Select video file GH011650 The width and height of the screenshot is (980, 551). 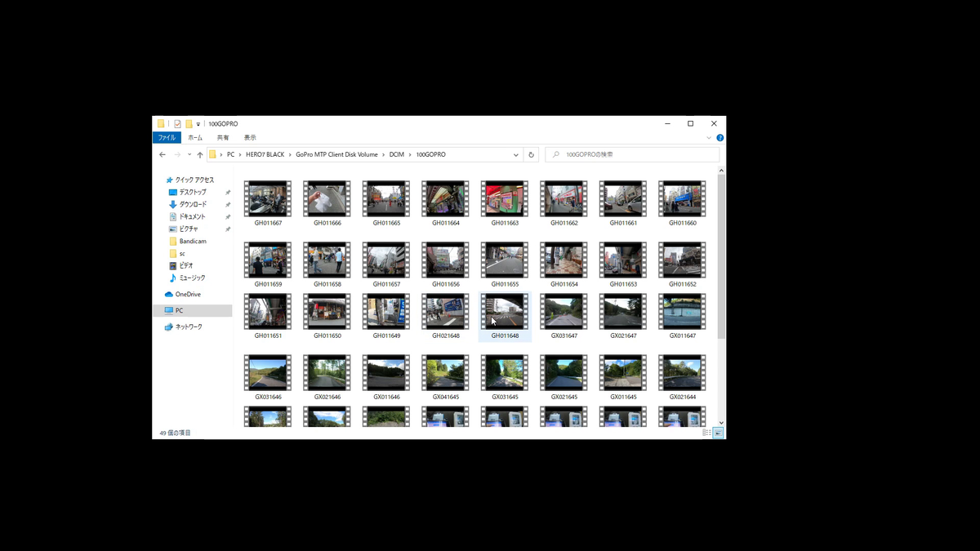tap(327, 317)
